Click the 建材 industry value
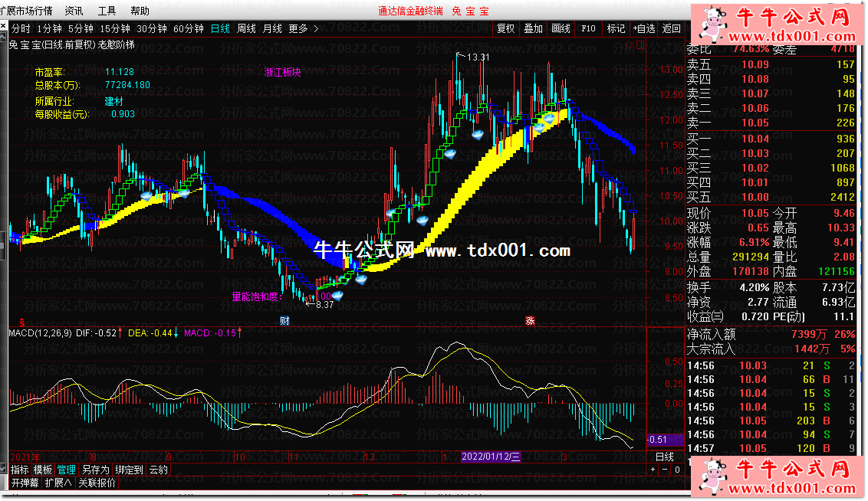The width and height of the screenshot is (868, 501). pos(114,101)
